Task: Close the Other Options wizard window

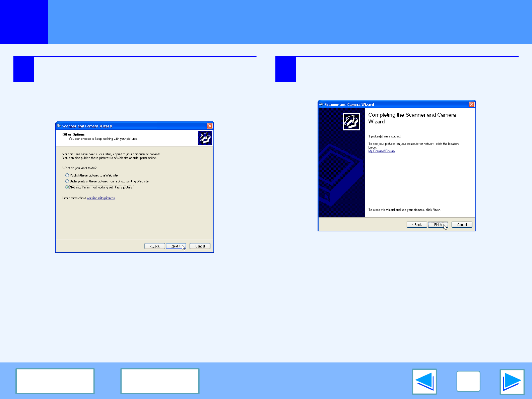Action: coord(210,126)
